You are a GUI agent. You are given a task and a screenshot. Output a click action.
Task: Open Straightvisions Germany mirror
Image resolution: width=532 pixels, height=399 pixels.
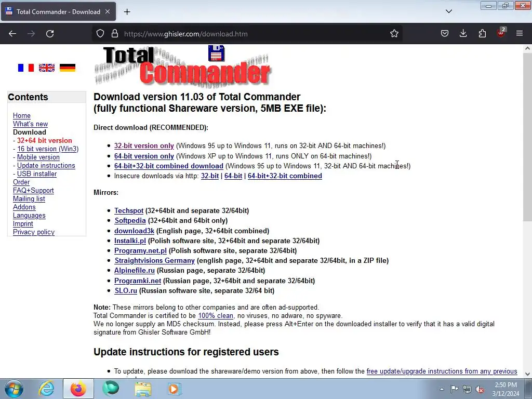click(154, 261)
